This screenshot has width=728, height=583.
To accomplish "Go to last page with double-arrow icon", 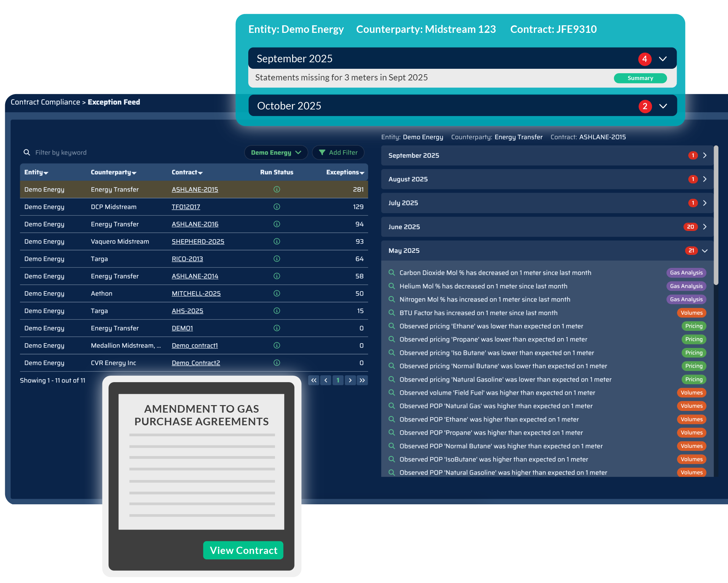I will 362,380.
